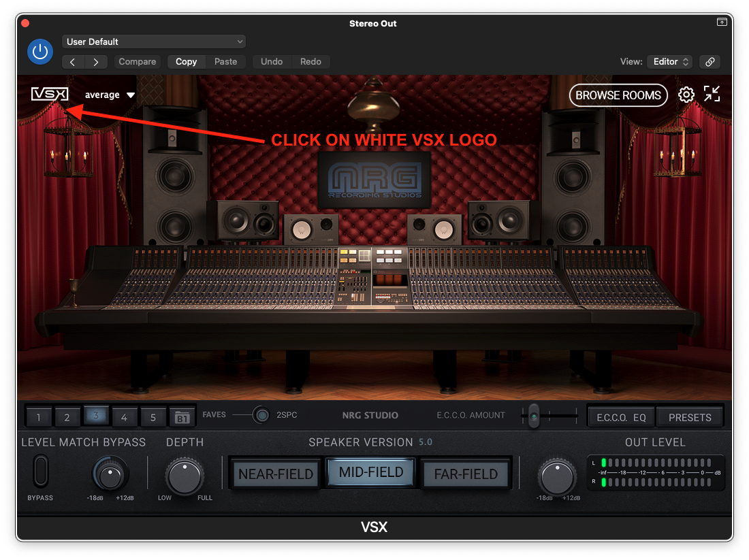Click the Copy button
749x560 pixels.
click(187, 62)
